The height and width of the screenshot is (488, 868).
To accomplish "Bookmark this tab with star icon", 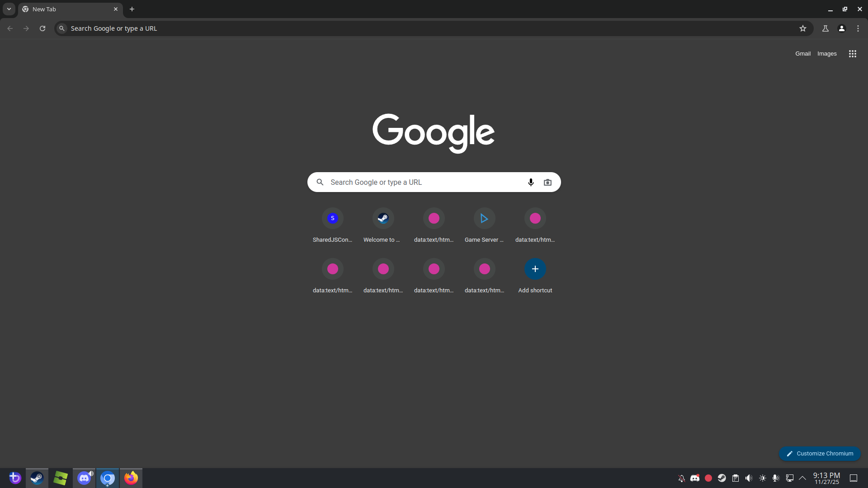I will 802,28.
